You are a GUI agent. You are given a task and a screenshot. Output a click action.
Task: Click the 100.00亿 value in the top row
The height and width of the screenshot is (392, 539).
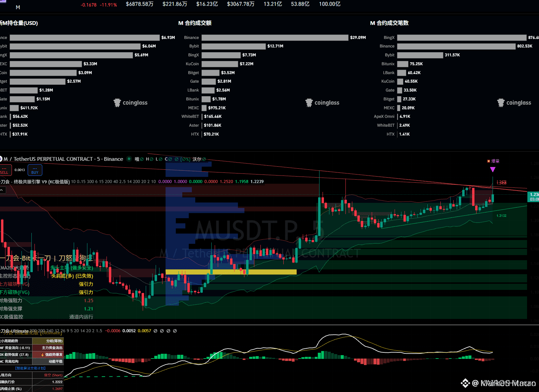[330, 4]
